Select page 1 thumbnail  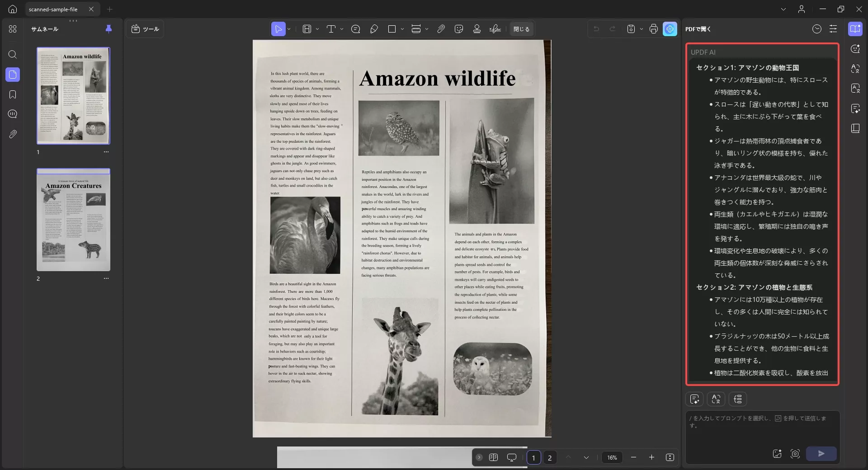click(73, 95)
